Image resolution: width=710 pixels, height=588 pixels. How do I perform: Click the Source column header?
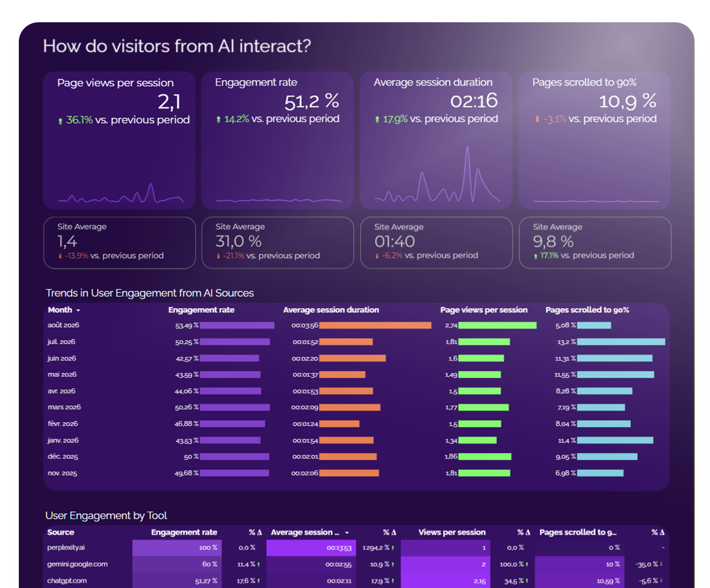(x=60, y=533)
